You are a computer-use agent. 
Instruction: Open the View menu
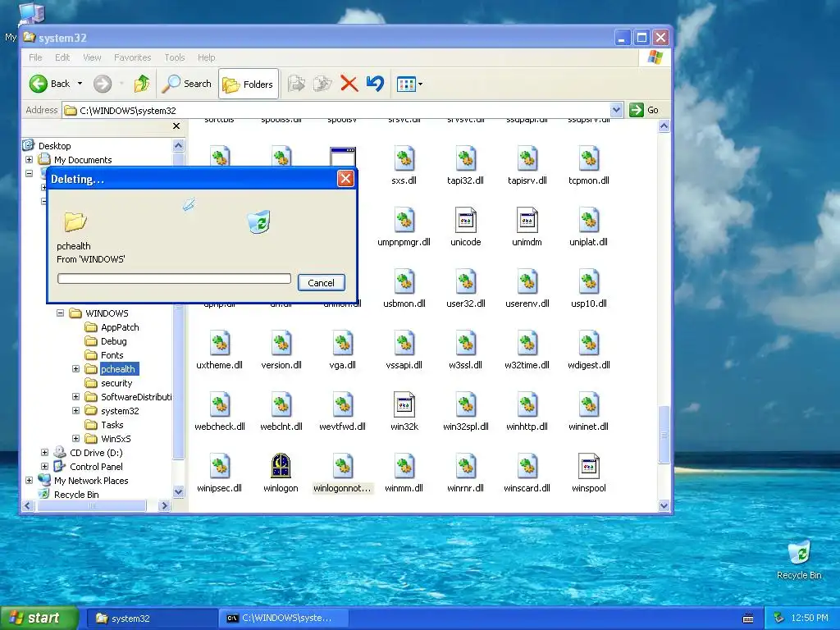point(92,57)
